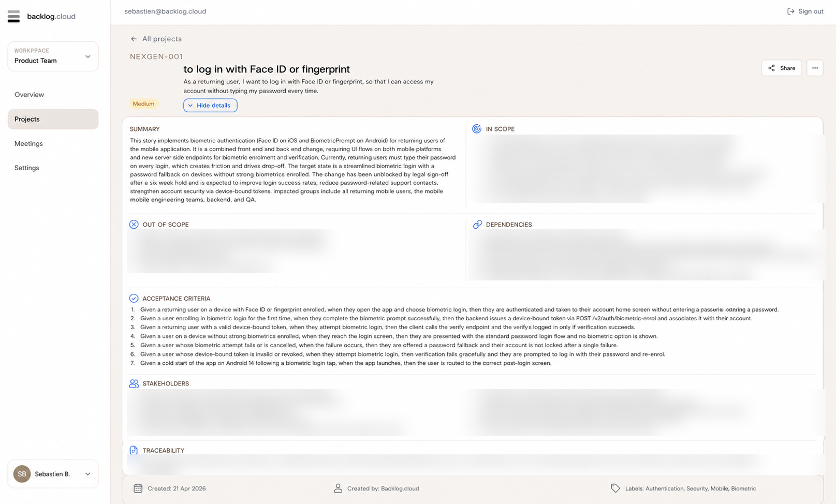Collapse the story with Hide details

point(210,105)
